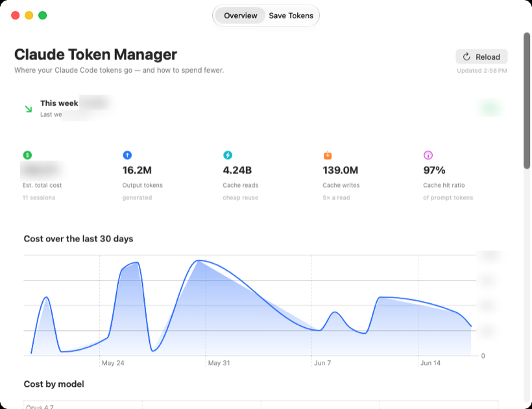Click the green dollar cost icon
The width and height of the screenshot is (532, 409).
pos(27,155)
